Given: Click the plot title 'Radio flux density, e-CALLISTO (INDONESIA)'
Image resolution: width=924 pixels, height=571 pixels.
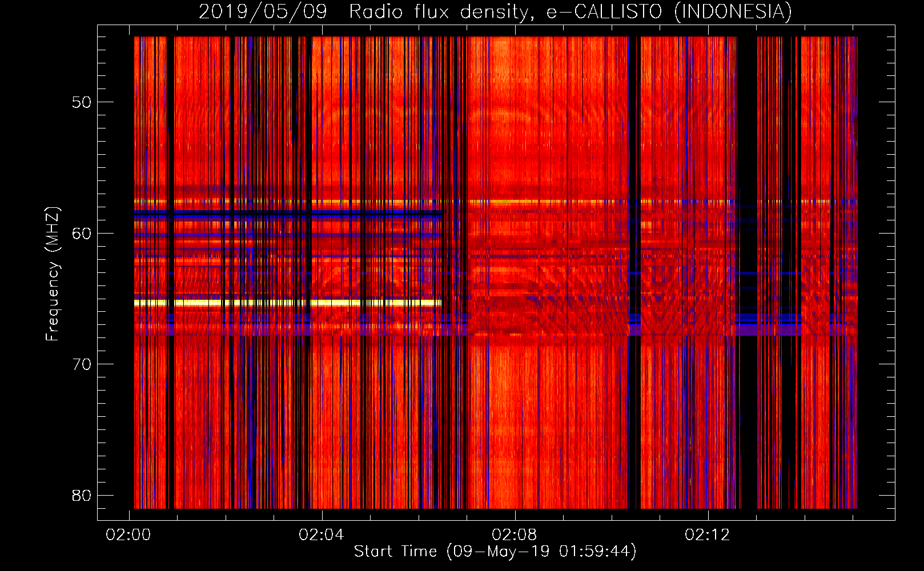Looking at the screenshot, I should (x=570, y=11).
